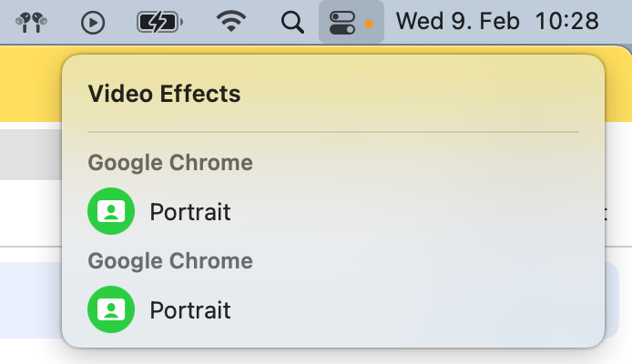Click the gray strip below the yellow banner

point(29,154)
